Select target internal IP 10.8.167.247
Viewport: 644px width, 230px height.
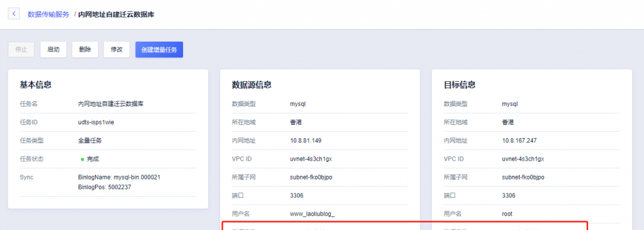coord(519,141)
